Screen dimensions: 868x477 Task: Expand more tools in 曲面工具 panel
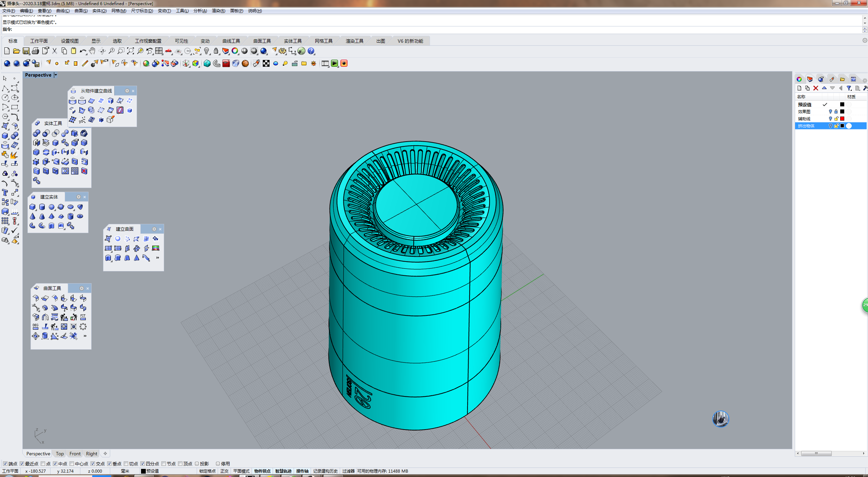tap(85, 336)
